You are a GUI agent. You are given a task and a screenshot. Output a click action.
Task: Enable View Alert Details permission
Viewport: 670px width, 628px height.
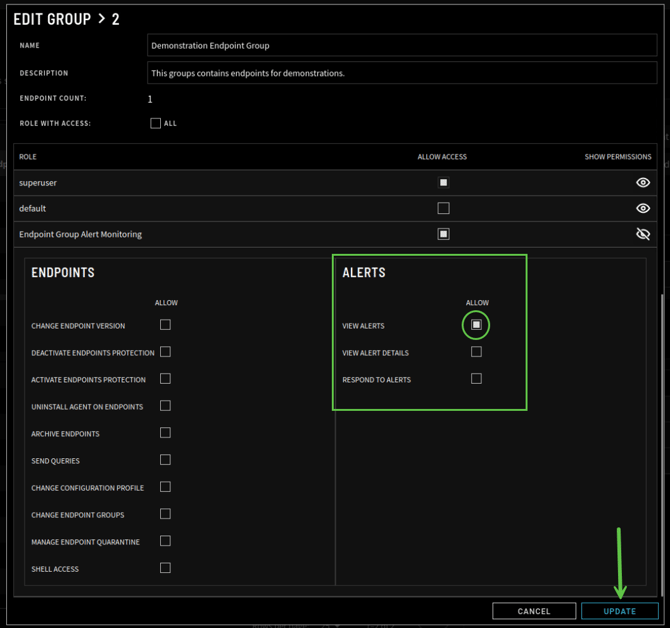pyautogui.click(x=476, y=352)
